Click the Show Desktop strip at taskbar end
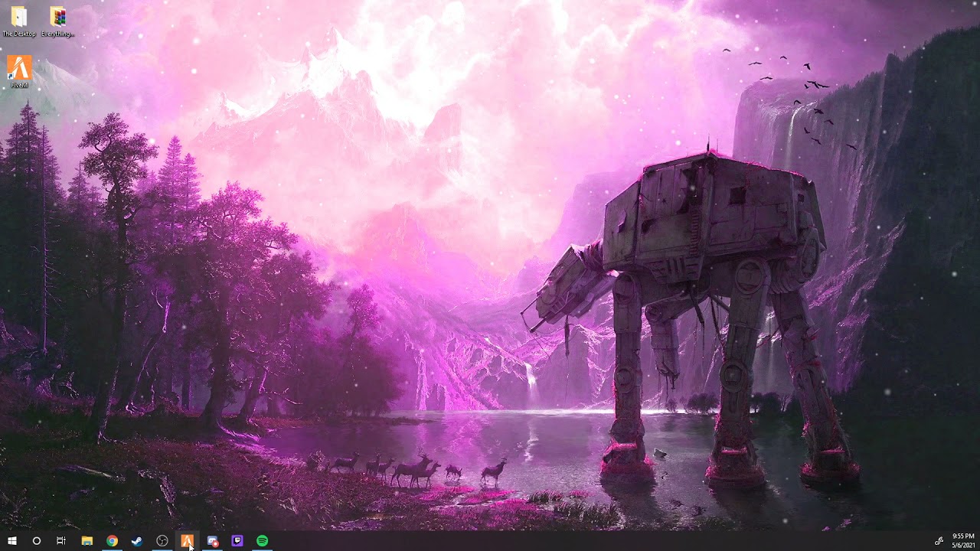Viewport: 980px width, 551px height. point(978,541)
